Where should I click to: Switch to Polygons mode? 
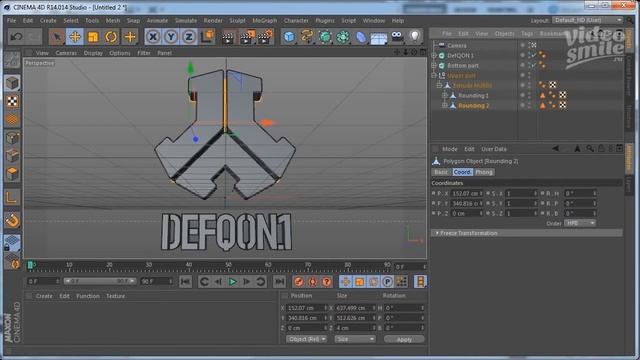click(12, 174)
